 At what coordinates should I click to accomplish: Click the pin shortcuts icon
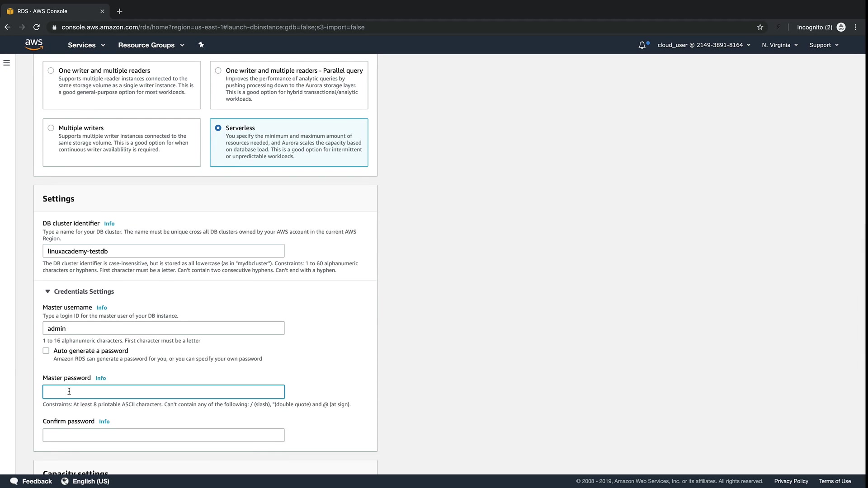coord(201,45)
